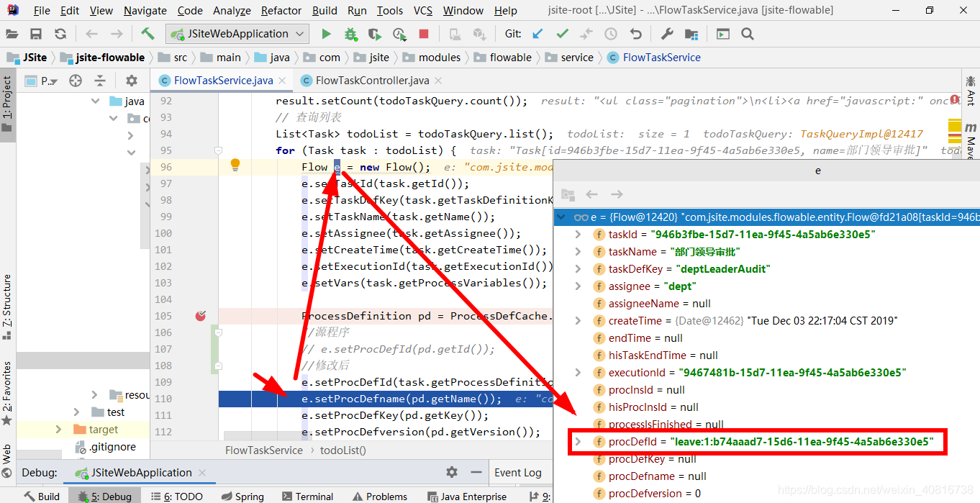Toggle the breakpoint on line 105
This screenshot has height=503, width=980.
click(x=201, y=316)
